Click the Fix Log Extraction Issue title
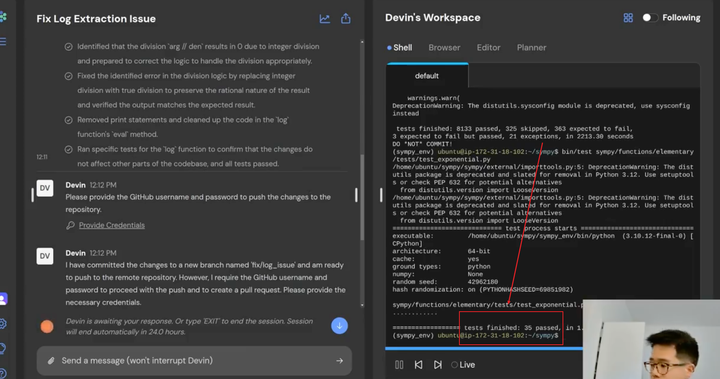The height and width of the screenshot is (379, 720). 96,19
